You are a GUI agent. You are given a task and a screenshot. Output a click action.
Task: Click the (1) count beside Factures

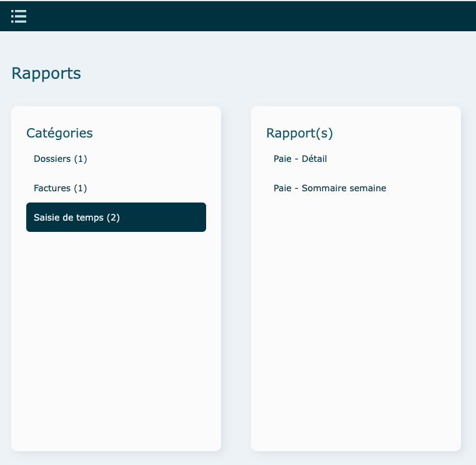pos(81,188)
